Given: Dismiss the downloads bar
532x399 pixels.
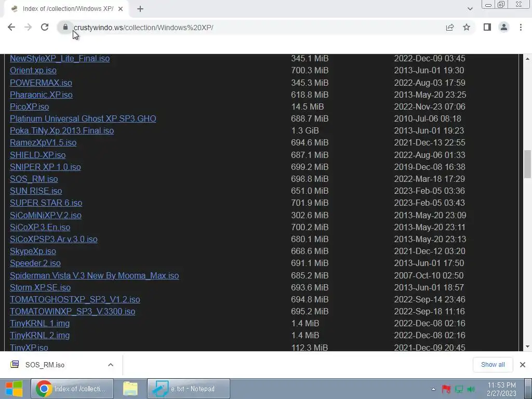Looking at the screenshot, I should point(523,365).
